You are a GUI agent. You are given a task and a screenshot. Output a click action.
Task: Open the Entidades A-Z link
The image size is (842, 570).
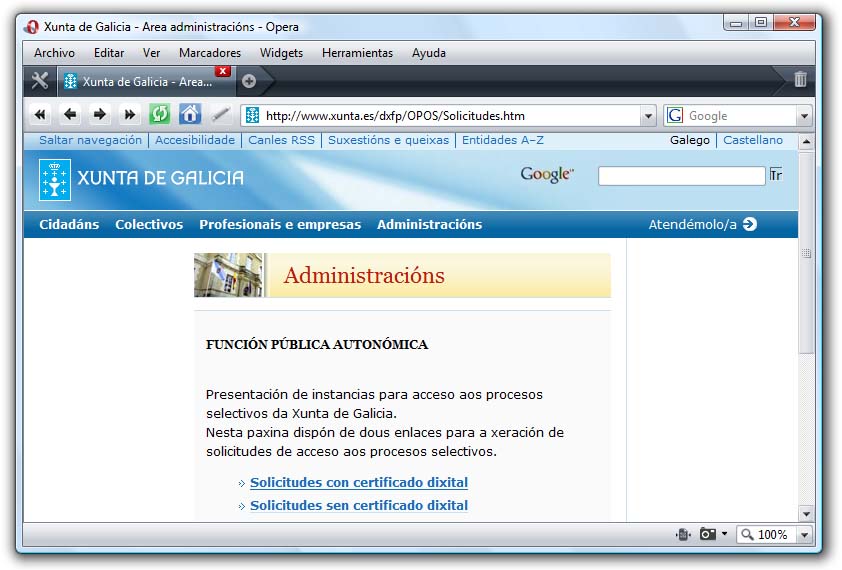pos(503,140)
